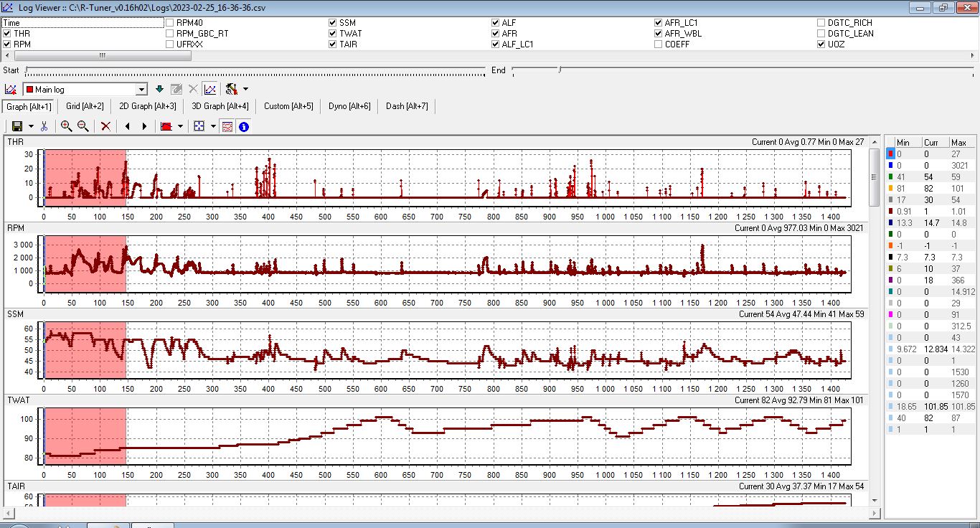The width and height of the screenshot is (980, 528).
Task: Zoom in with the magnifier plus icon
Action: 66,126
